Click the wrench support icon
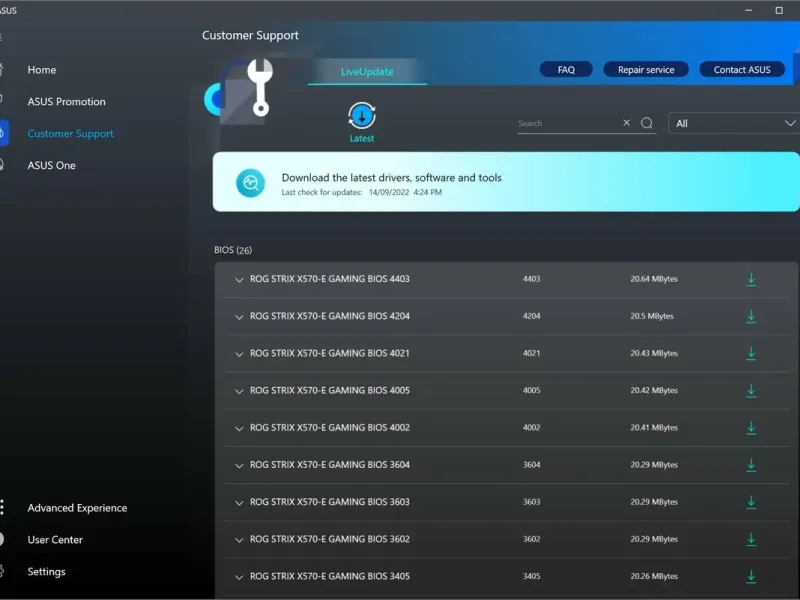800x600 pixels. 260,87
